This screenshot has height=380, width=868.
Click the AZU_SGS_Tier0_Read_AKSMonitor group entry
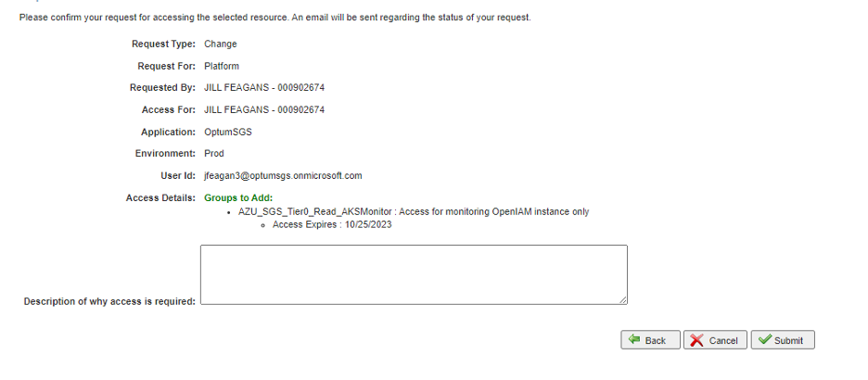(413, 211)
